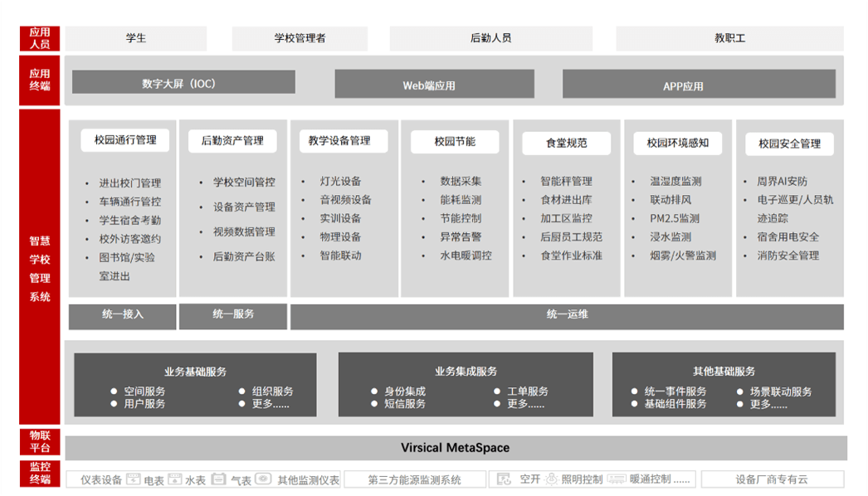Click the 音视频设备 list item
The height and width of the screenshot is (496, 868).
click(345, 200)
